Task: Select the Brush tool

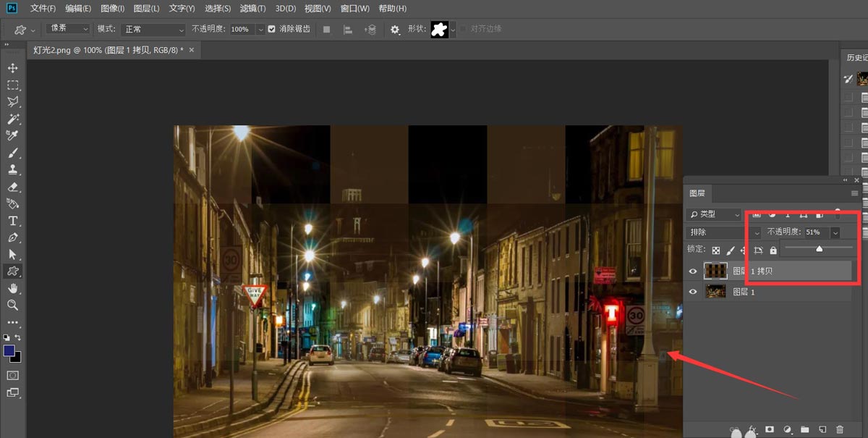Action: coord(13,153)
